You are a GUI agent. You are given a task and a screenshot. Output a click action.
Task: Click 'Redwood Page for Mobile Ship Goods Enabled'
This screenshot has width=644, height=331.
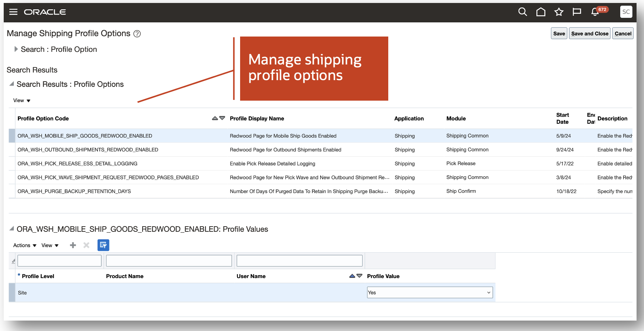tap(283, 136)
